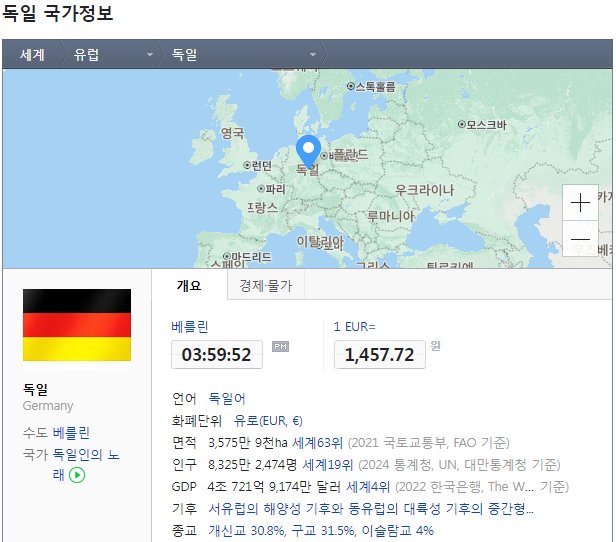
Task: Open the 유로(EUR, €) currency link
Action: (268, 421)
